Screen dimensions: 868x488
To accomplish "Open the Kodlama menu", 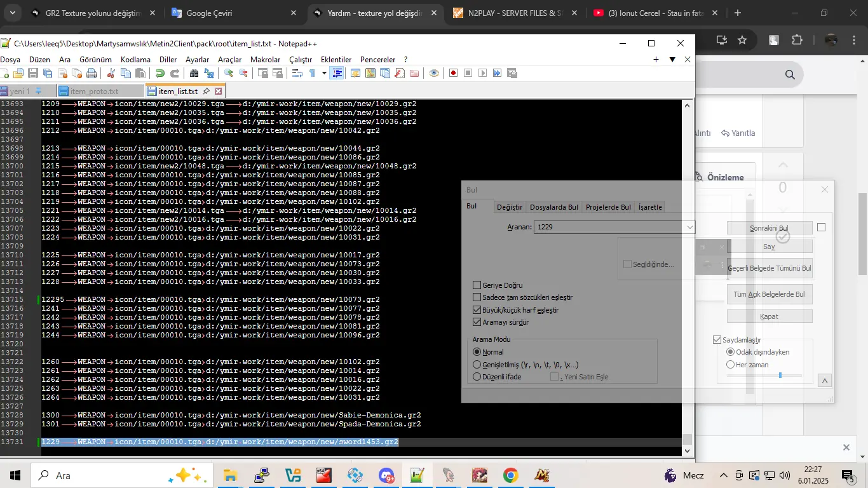I will click(135, 60).
